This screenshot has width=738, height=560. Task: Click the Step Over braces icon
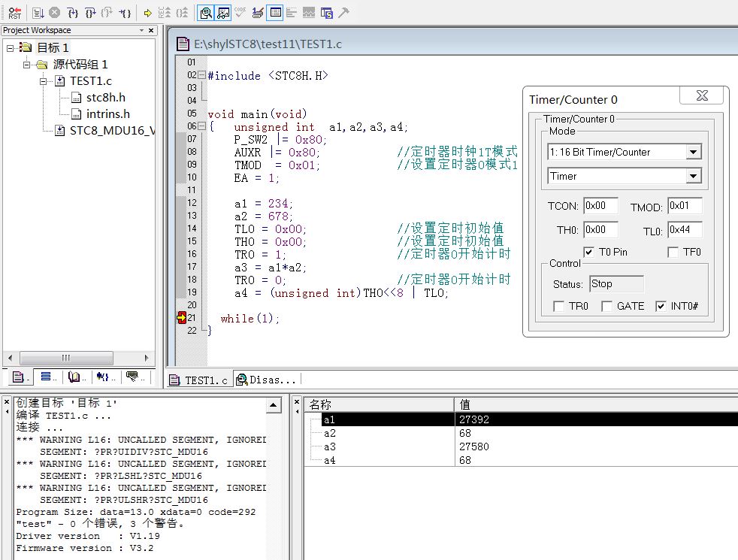[90, 13]
